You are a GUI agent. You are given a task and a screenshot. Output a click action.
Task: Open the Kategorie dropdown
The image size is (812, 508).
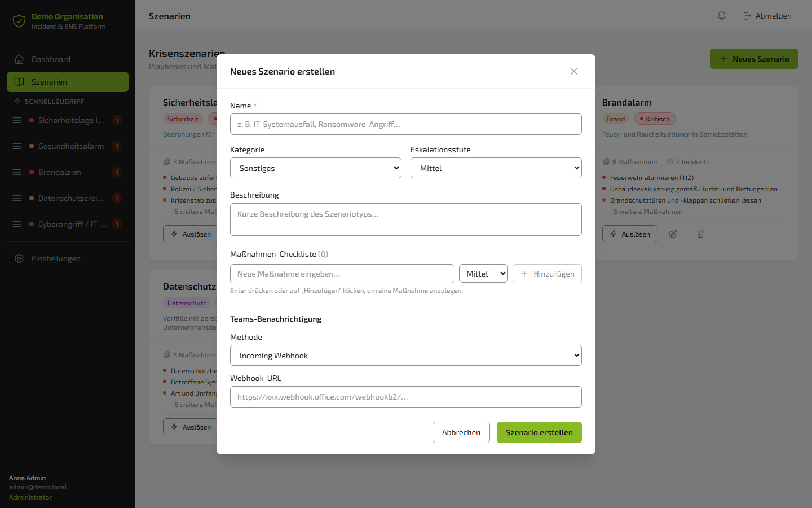click(x=316, y=168)
